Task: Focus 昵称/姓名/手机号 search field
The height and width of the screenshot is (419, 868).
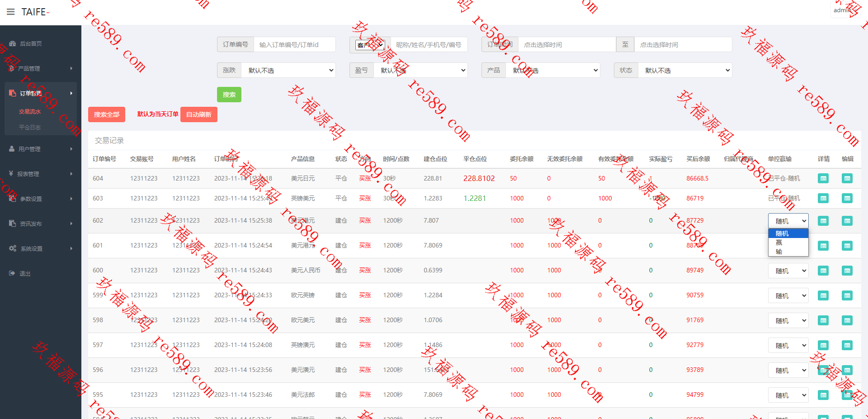Action: 429,44
